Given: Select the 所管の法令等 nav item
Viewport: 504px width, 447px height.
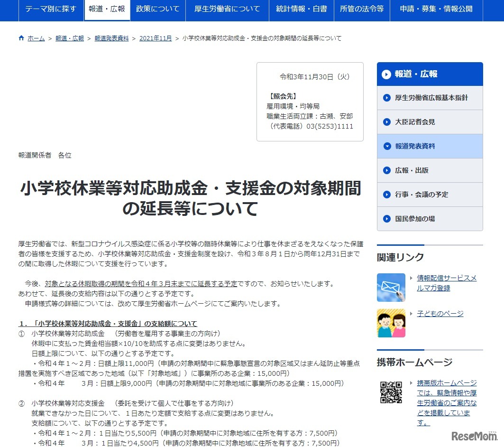Looking at the screenshot, I should tap(362, 9).
